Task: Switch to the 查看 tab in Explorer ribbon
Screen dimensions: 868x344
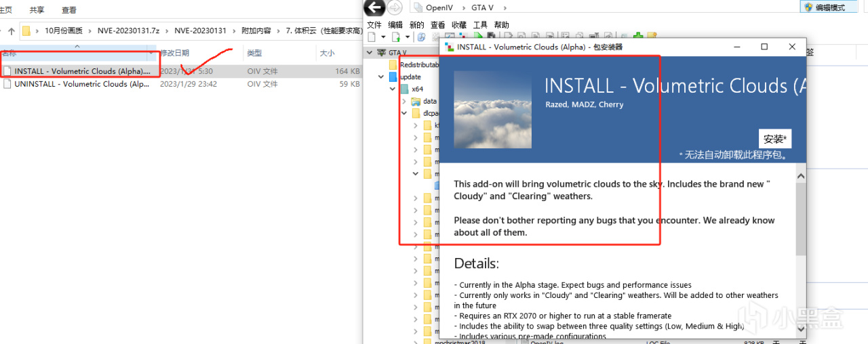Action: 69,10
